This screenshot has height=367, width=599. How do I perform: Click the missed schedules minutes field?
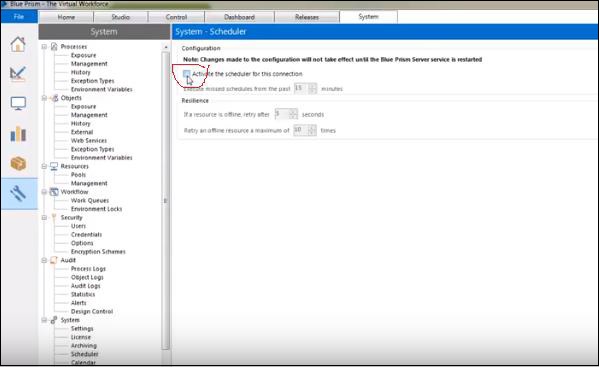pyautogui.click(x=301, y=88)
